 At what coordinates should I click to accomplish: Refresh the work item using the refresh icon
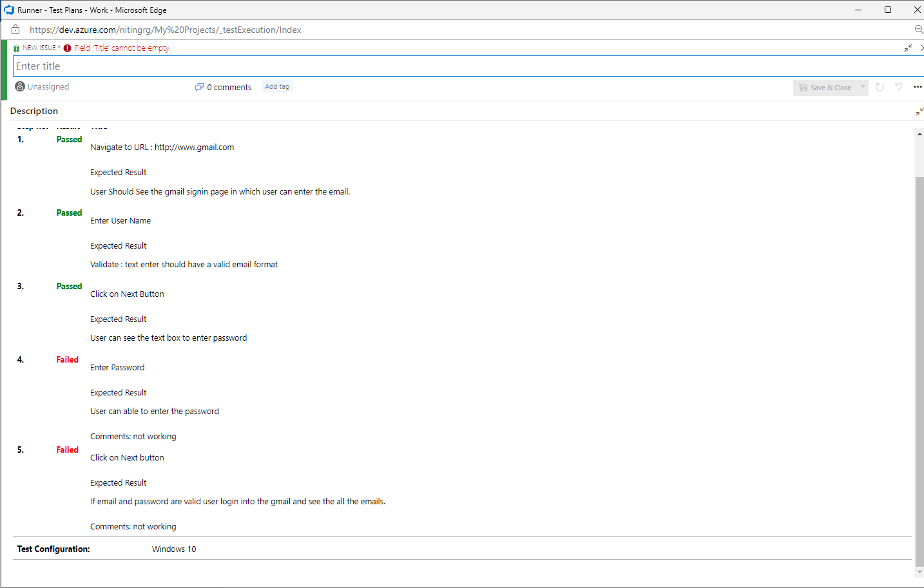(x=880, y=87)
